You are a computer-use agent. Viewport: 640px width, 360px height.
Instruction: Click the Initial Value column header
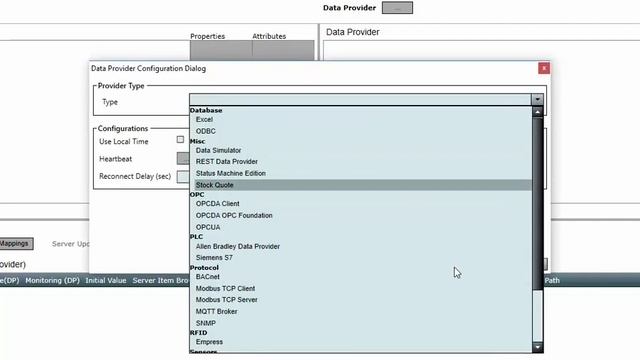(106, 280)
